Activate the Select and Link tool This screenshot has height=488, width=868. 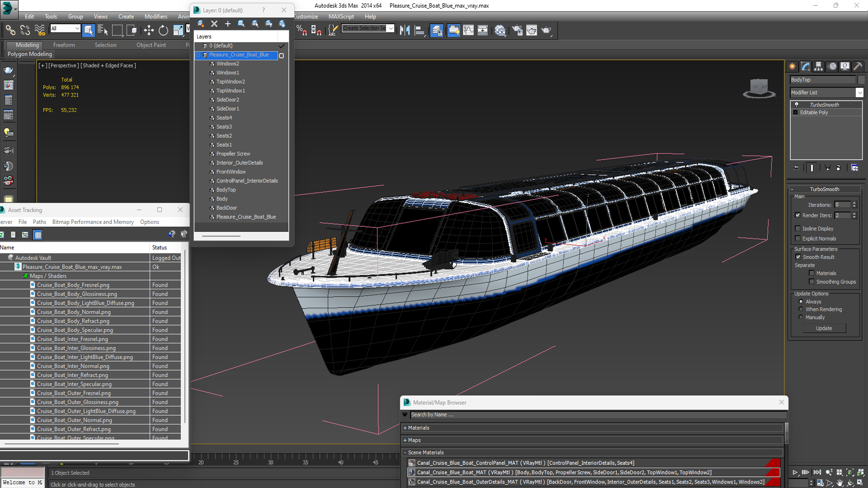tap(10, 30)
